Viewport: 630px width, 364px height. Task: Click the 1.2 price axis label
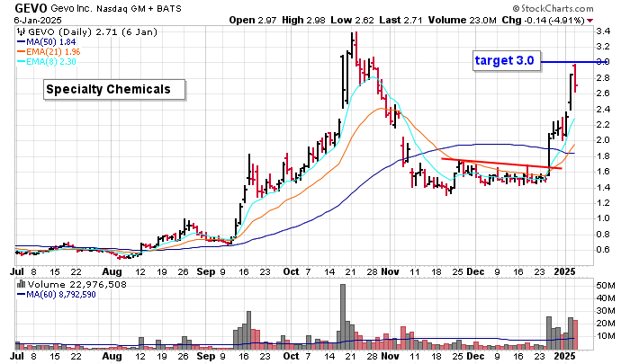coord(603,202)
